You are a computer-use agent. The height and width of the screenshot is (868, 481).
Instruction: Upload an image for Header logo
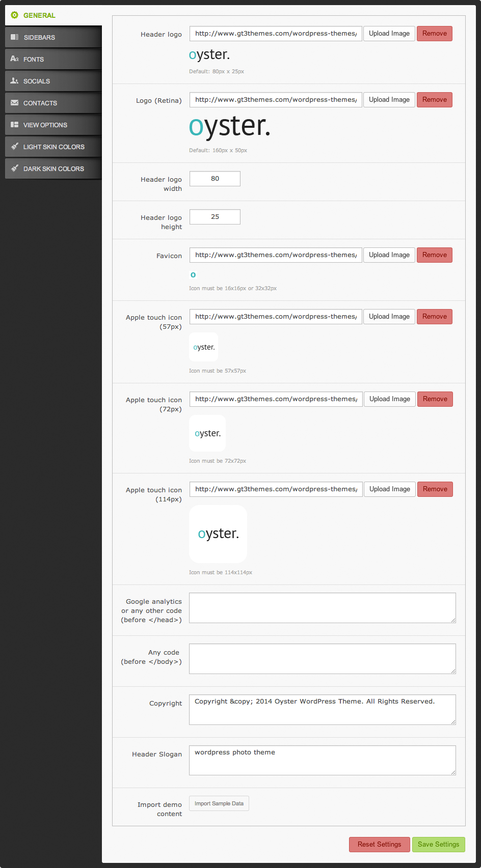[x=389, y=34]
